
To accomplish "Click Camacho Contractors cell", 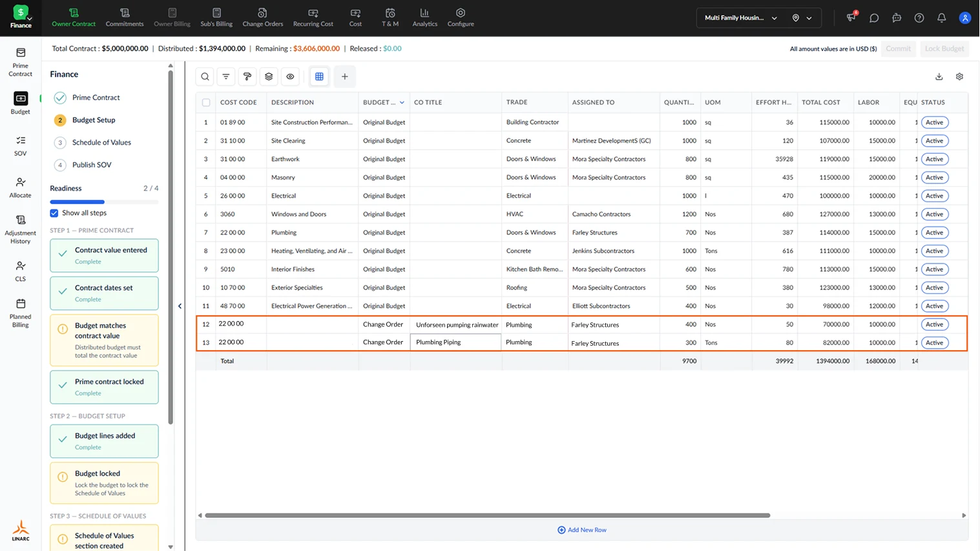I will [614, 214].
